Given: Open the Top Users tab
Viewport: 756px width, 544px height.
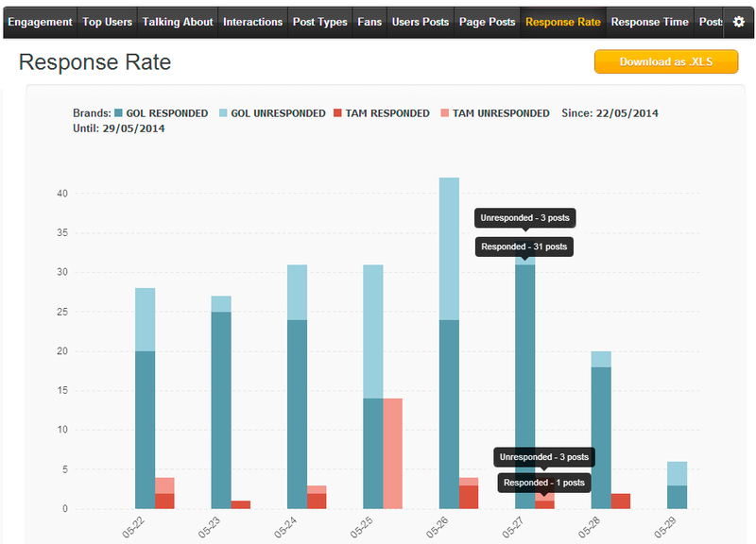Looking at the screenshot, I should click(x=107, y=22).
